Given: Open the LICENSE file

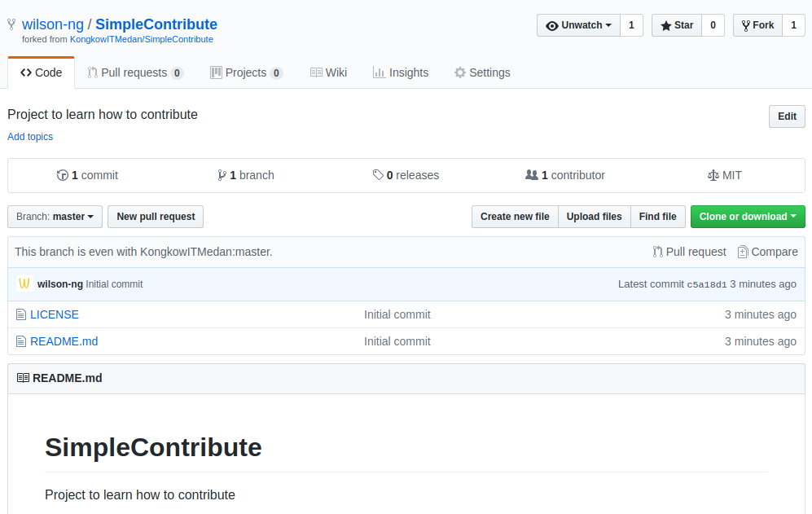Looking at the screenshot, I should point(55,314).
